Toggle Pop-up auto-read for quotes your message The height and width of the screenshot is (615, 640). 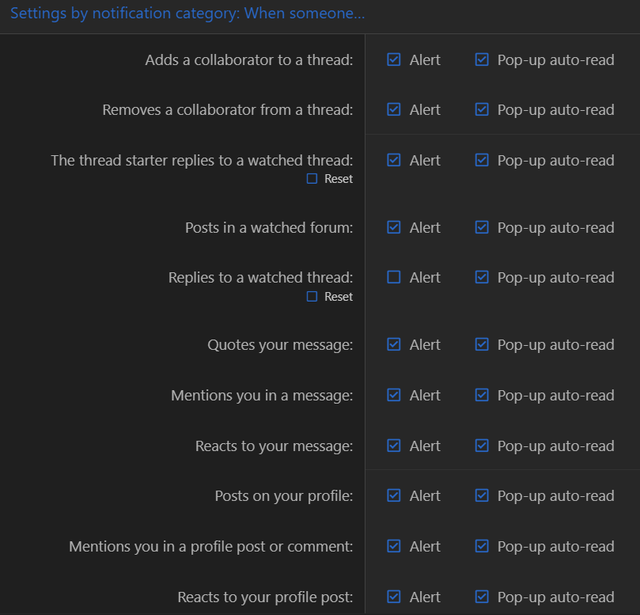pos(482,345)
